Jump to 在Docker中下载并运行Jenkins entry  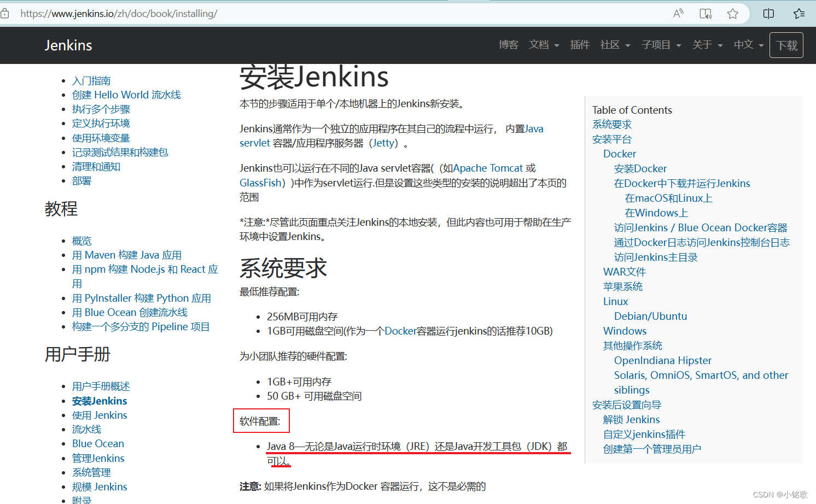pyautogui.click(x=682, y=184)
